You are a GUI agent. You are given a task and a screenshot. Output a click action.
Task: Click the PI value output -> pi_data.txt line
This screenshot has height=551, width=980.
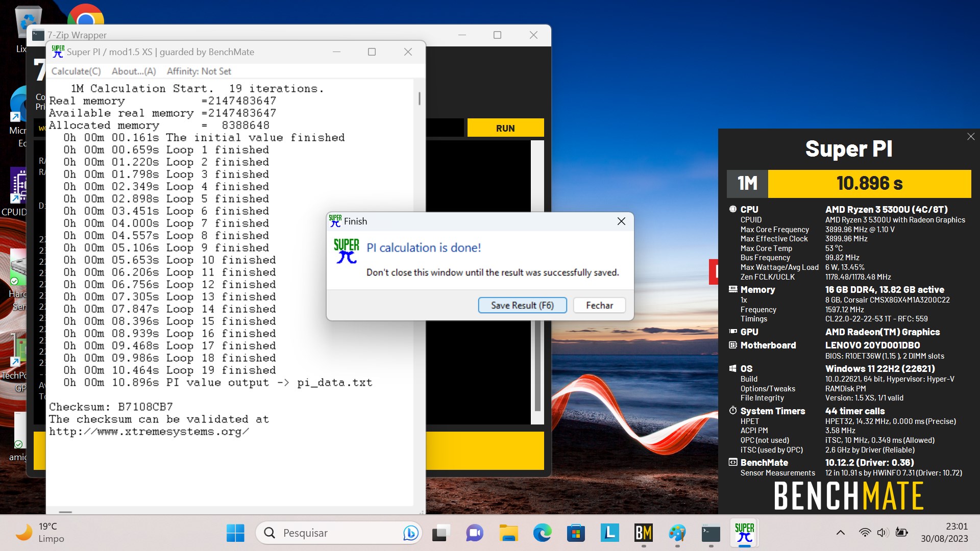[218, 383]
